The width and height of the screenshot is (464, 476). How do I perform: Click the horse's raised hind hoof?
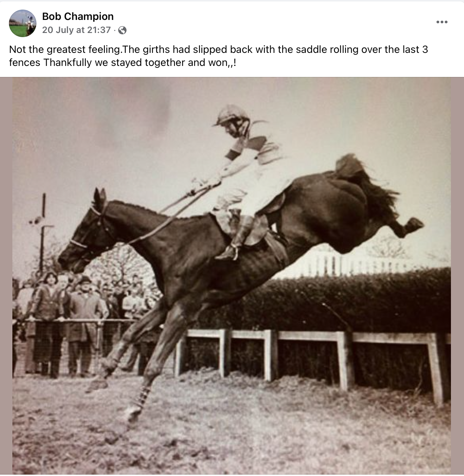(413, 225)
